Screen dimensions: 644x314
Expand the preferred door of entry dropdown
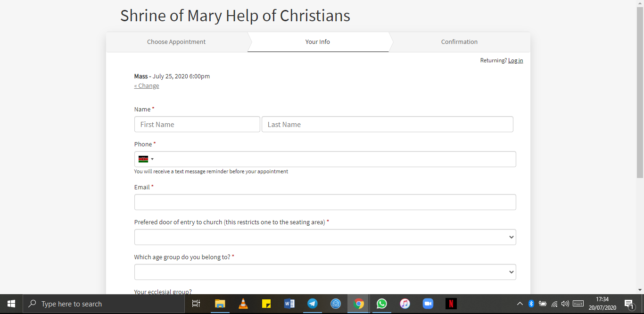coord(325,237)
